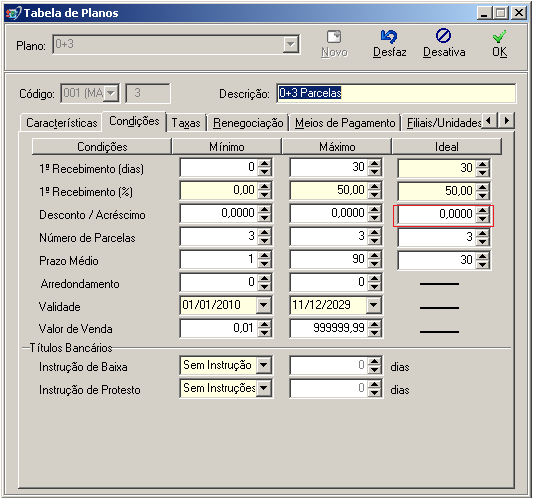Minimize the Tabela de Planos window
This screenshot has height=498, width=533.
484,13
